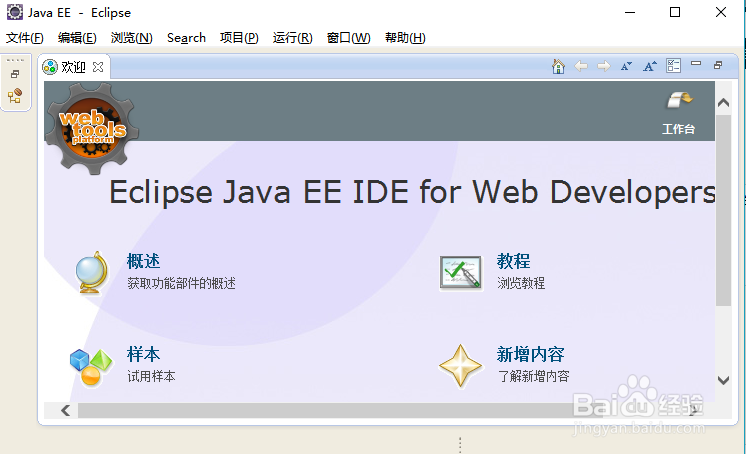746x454 pixels.
Task: Click the vertical scrollbar up arrow
Action: 724,102
